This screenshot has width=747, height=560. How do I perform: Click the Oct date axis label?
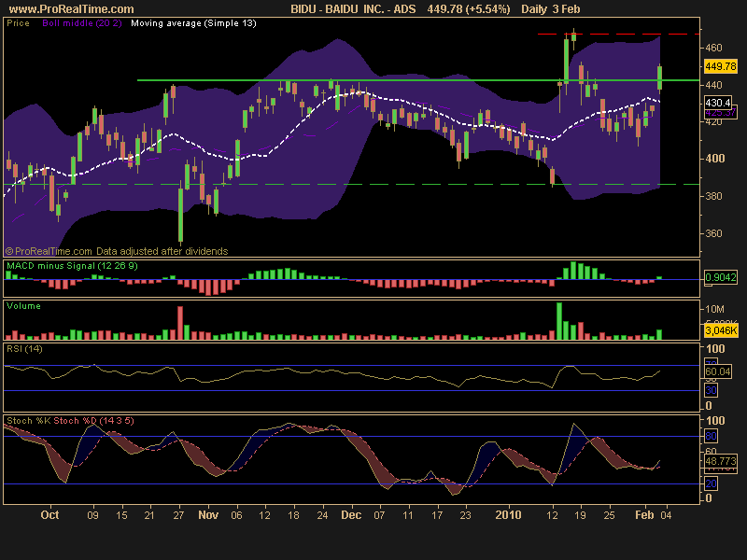[x=49, y=515]
